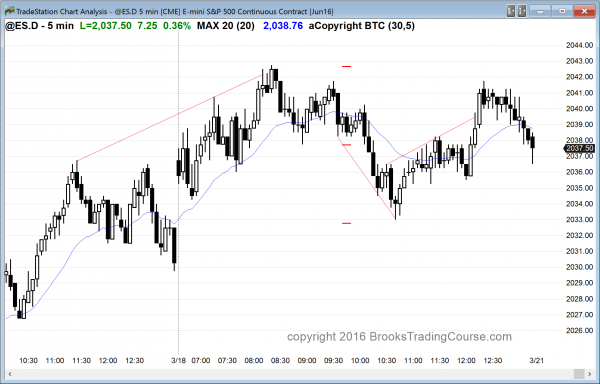Select the '@ES.D - 5 min' symbol label
The height and width of the screenshot is (384, 600).
39,26
